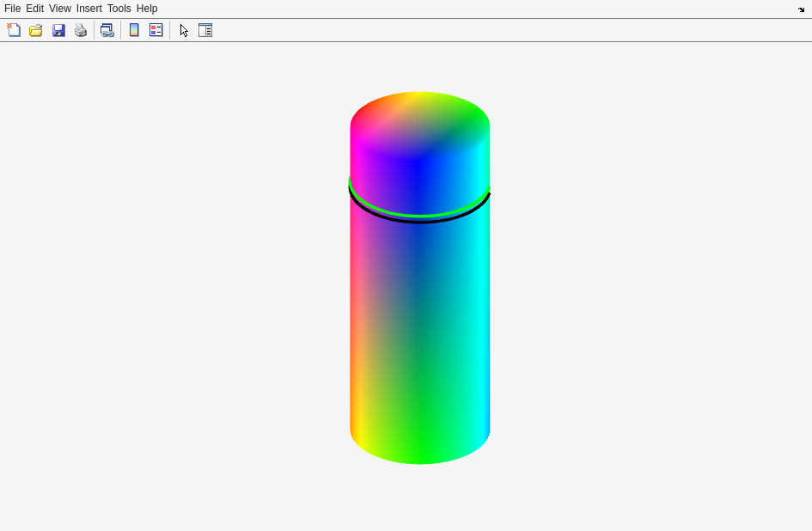Select the Edit Plot arrow tool
The image size is (812, 531).
184,30
